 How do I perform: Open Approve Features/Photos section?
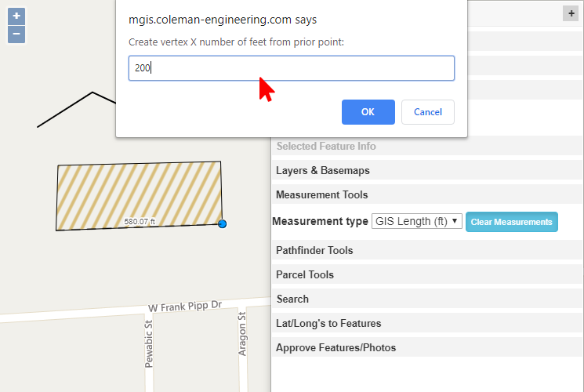[x=336, y=348]
